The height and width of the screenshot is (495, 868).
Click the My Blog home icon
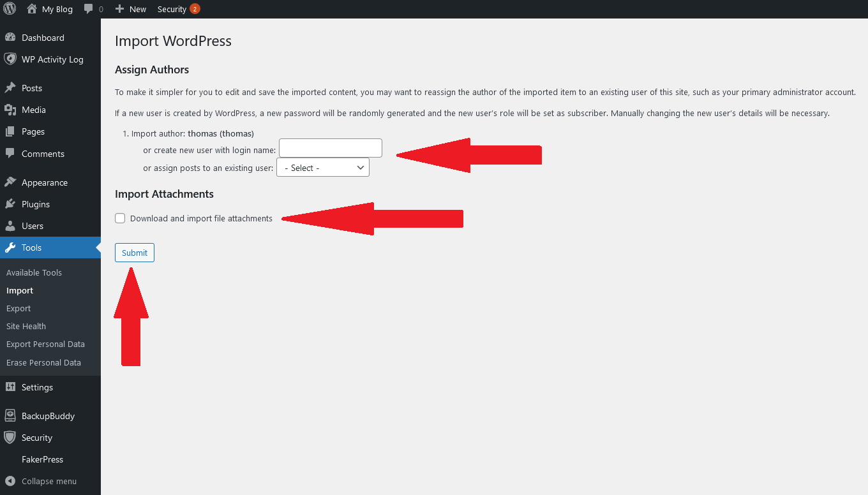(32, 9)
